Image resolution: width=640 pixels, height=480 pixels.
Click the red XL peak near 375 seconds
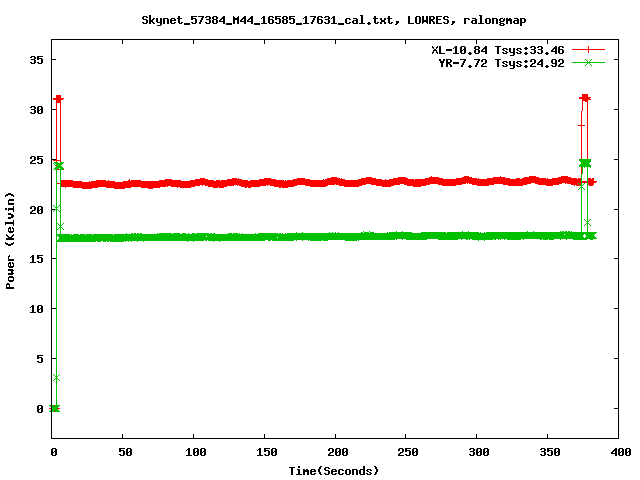click(585, 98)
